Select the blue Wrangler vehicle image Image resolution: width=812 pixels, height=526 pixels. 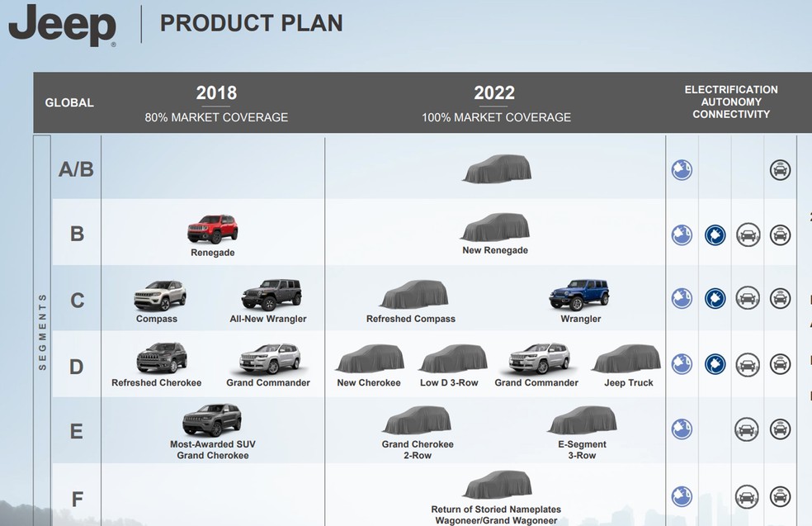tap(579, 295)
